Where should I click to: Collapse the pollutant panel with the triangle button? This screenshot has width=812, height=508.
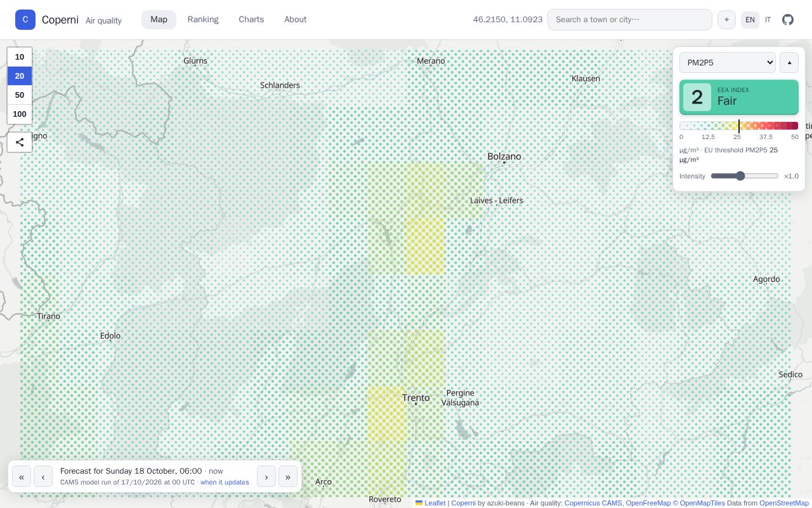coord(789,62)
